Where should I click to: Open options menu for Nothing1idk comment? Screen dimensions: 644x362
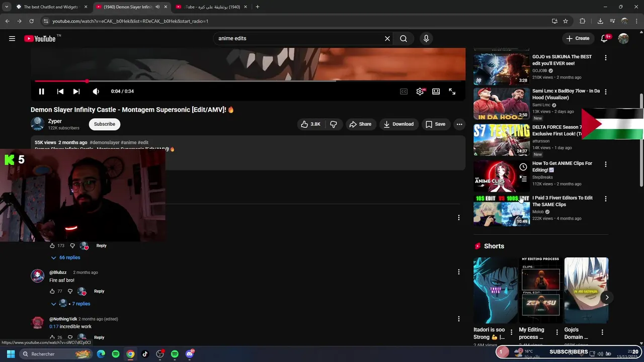[x=458, y=319]
